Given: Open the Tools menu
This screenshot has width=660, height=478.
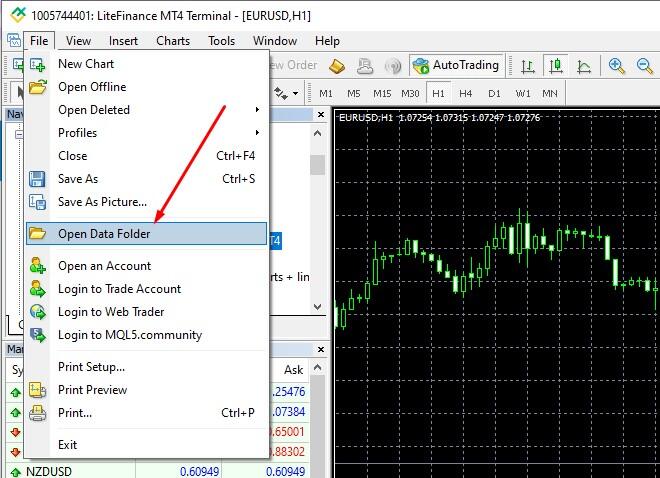Looking at the screenshot, I should pos(221,41).
